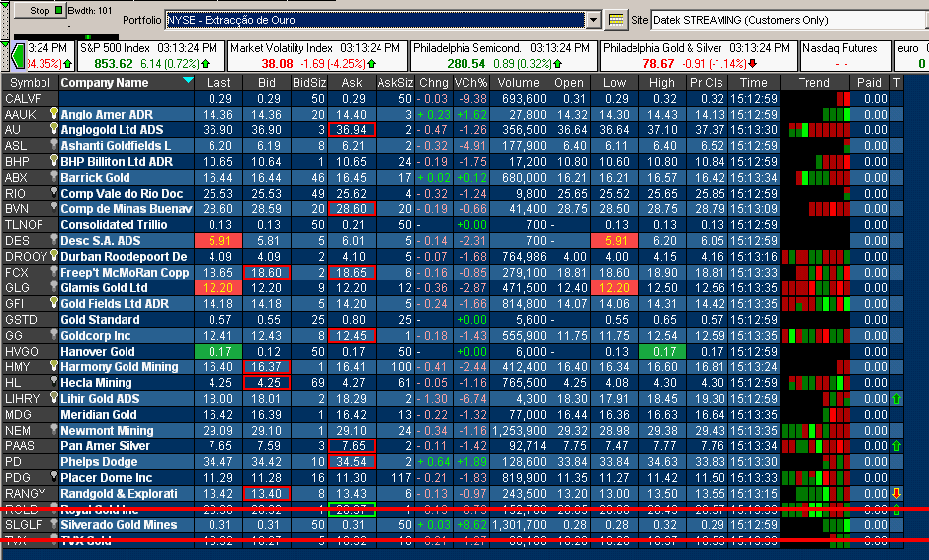The height and width of the screenshot is (560, 929).
Task: Click the bulb icon beside Newmont Mining
Action: pos(54,430)
